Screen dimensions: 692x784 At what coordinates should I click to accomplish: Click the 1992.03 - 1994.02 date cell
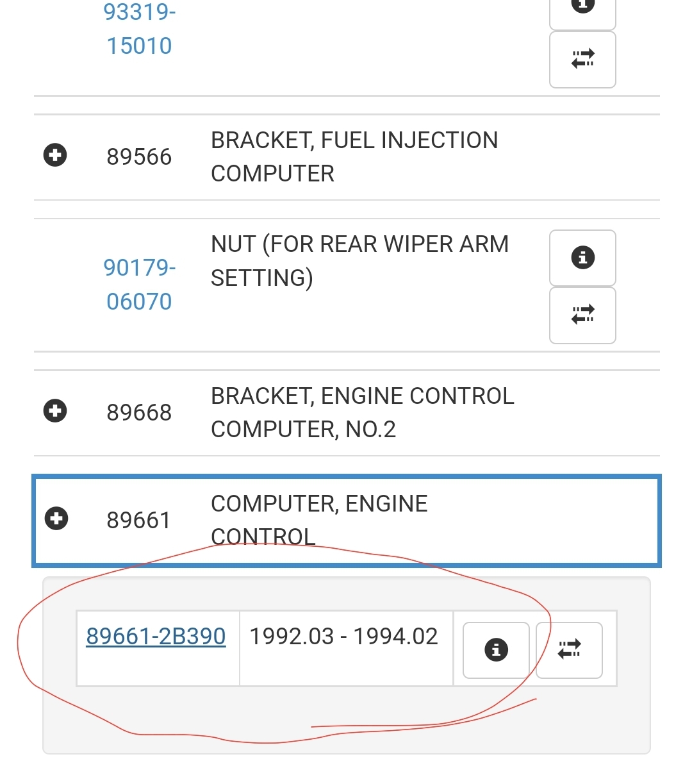tap(344, 637)
